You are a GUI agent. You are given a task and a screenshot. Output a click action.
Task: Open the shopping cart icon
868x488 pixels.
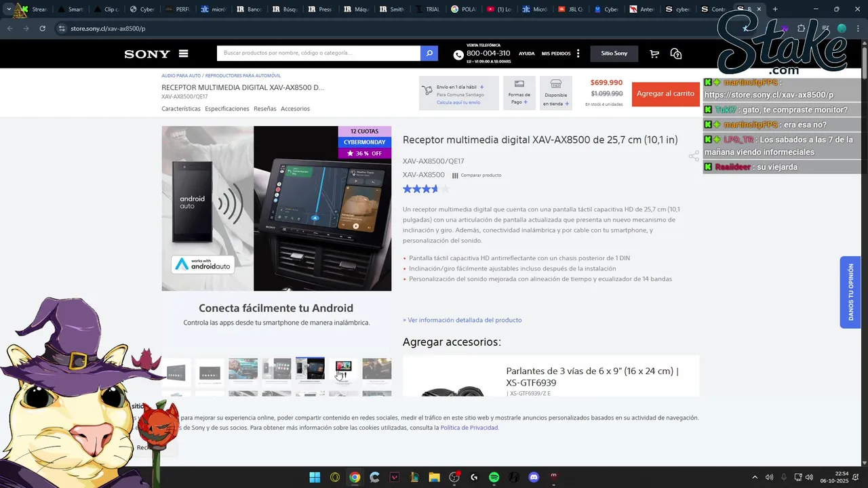click(x=654, y=54)
